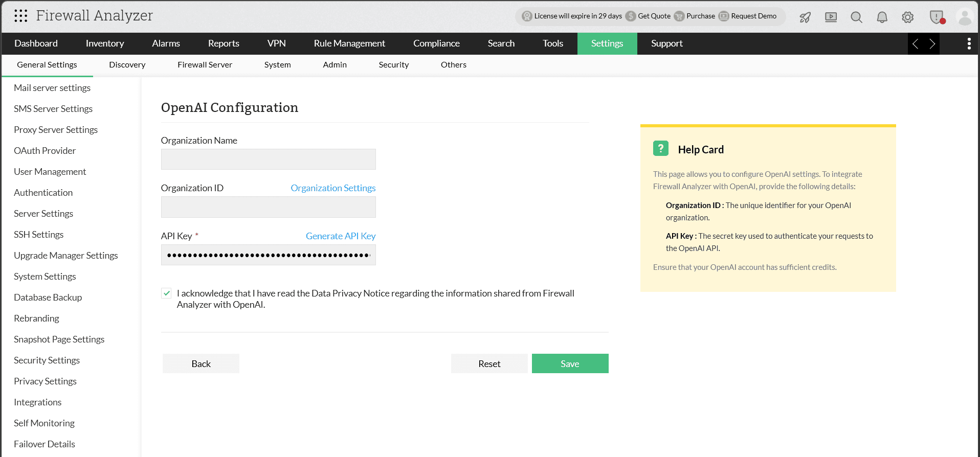Open the Alarms tab
980x457 pixels.
click(x=166, y=43)
